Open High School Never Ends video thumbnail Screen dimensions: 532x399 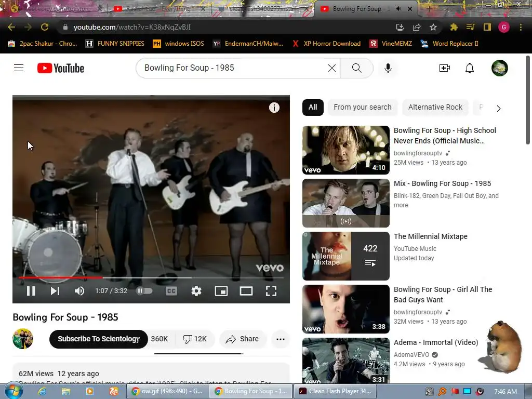[x=345, y=150]
